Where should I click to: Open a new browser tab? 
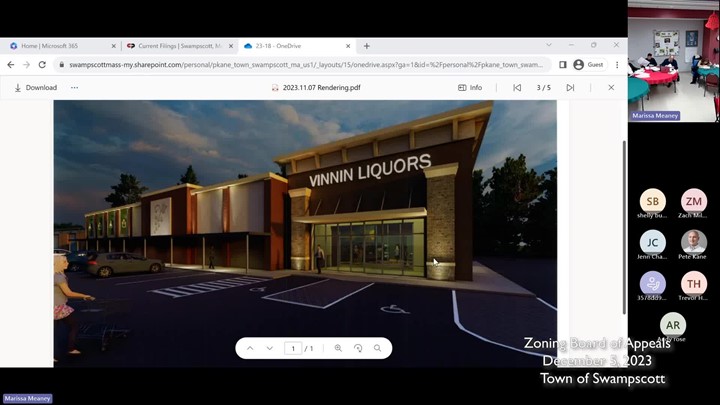pyautogui.click(x=366, y=46)
